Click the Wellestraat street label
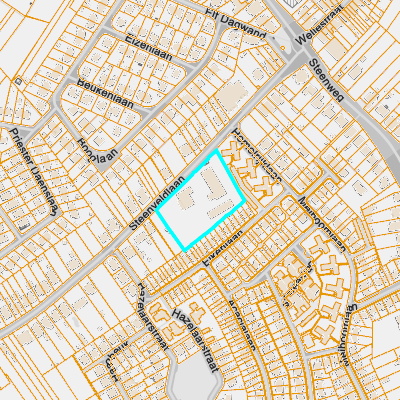400x400 pixels. coord(319,26)
